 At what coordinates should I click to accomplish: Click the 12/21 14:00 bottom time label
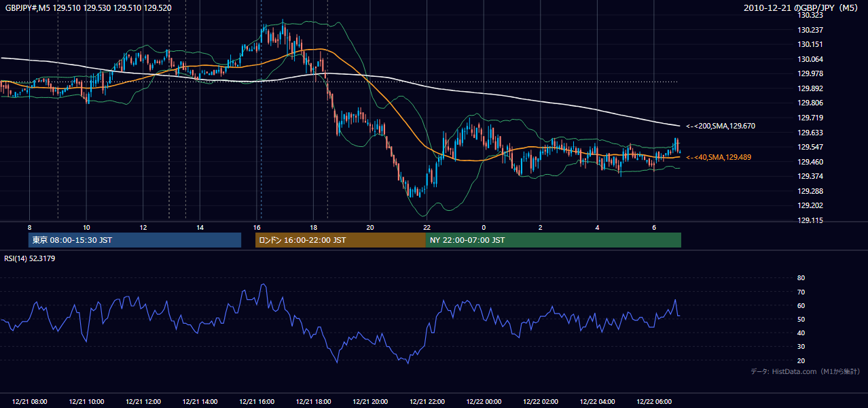(200, 402)
